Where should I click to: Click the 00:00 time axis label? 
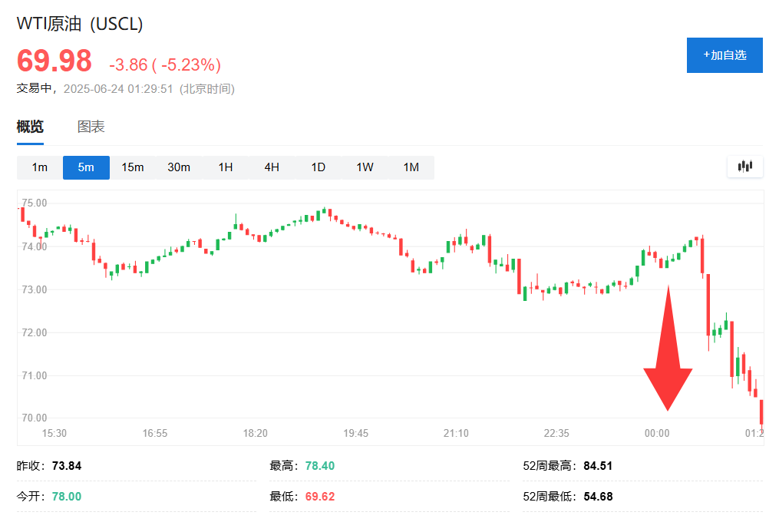(657, 433)
